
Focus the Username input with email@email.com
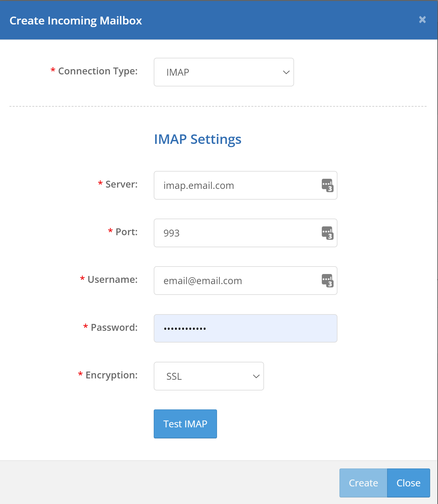click(235, 281)
